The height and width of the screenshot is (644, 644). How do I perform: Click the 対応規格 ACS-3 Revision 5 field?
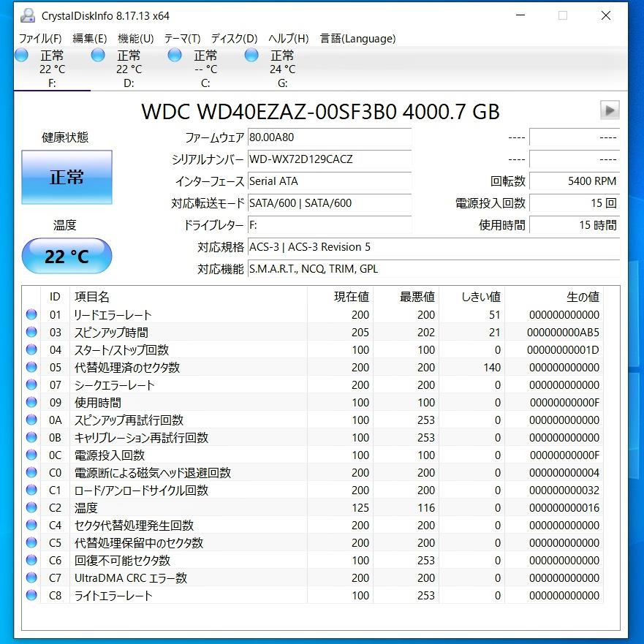433,247
